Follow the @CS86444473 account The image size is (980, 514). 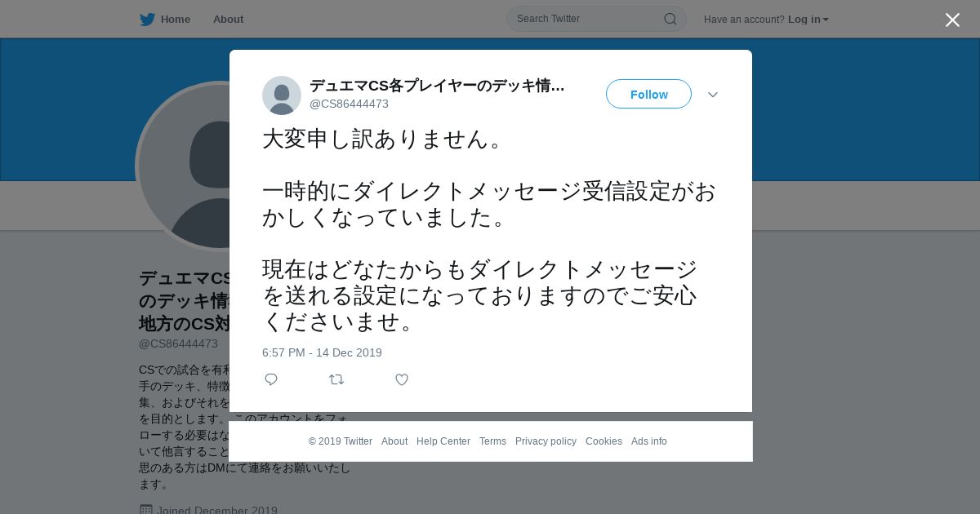(648, 94)
